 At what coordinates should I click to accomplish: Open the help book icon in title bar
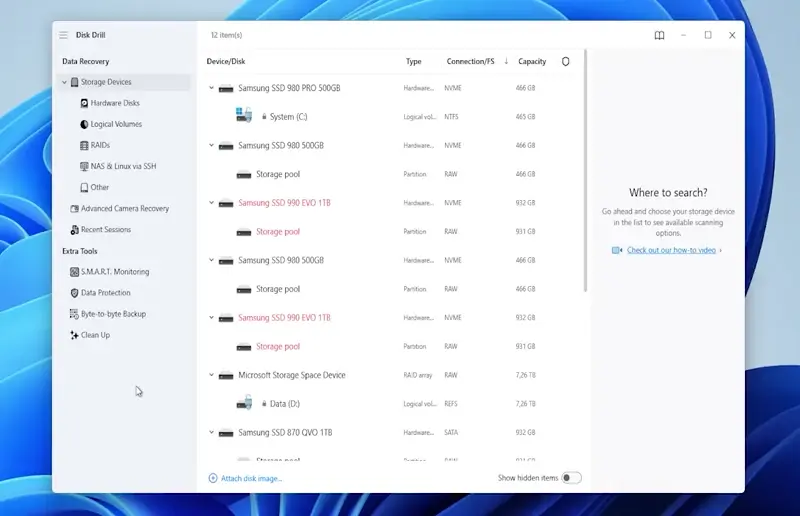(x=659, y=35)
